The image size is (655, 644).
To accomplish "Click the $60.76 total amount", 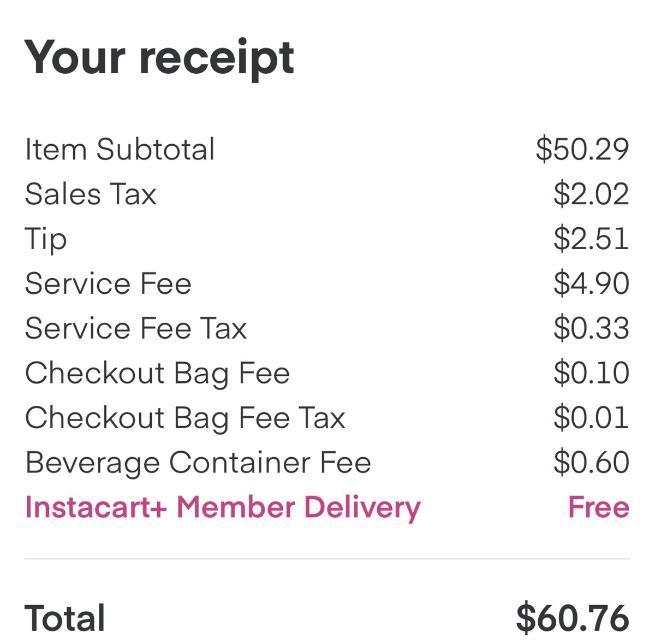I will pos(573,618).
